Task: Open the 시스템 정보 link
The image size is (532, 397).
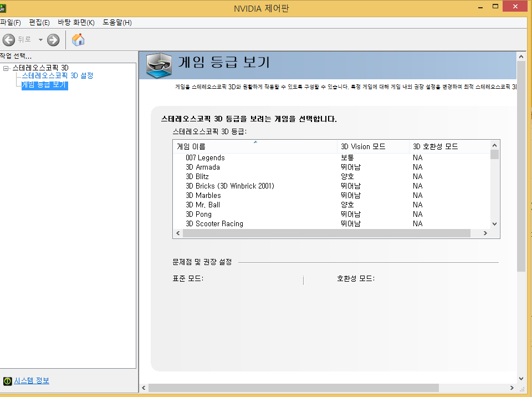Action: tap(31, 381)
